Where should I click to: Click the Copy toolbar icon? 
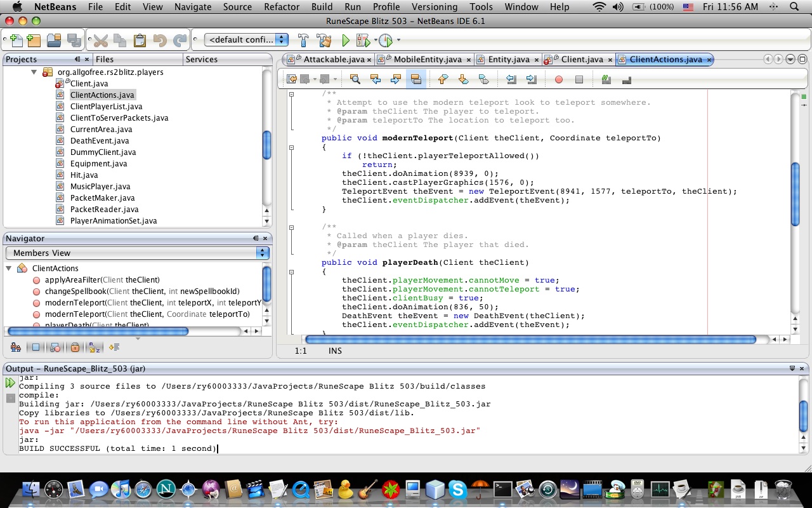pos(120,41)
